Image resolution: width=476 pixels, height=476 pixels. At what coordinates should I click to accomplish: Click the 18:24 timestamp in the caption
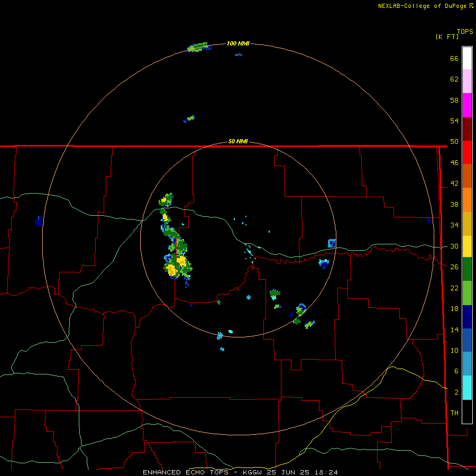[x=325, y=472]
